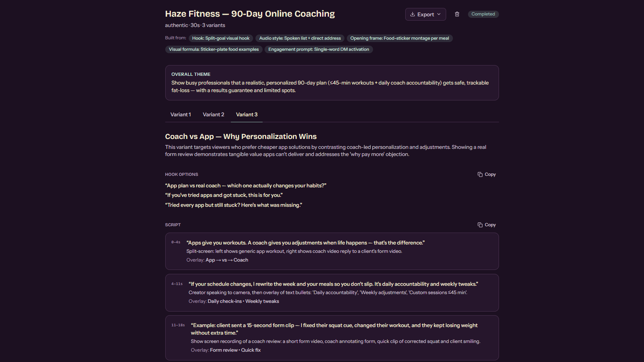Viewport: 644px width, 362px height.
Task: Click the trash delete icon
Action: click(457, 14)
